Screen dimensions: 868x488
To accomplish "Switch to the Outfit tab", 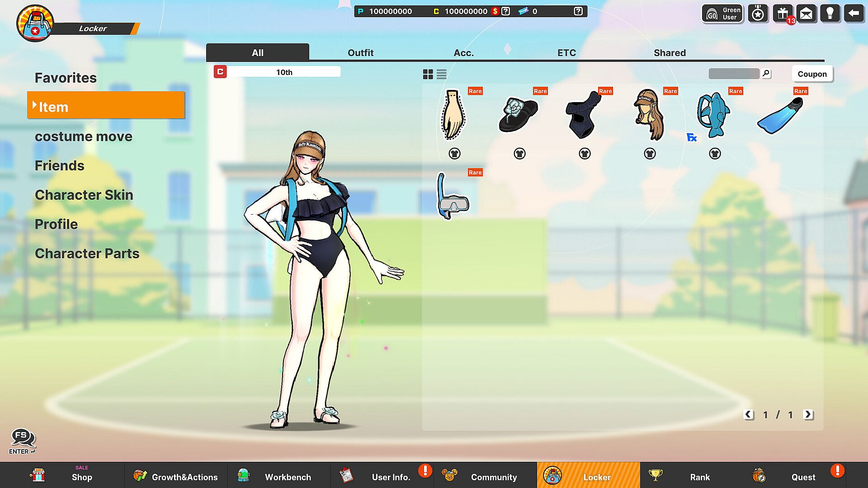I will tap(360, 53).
